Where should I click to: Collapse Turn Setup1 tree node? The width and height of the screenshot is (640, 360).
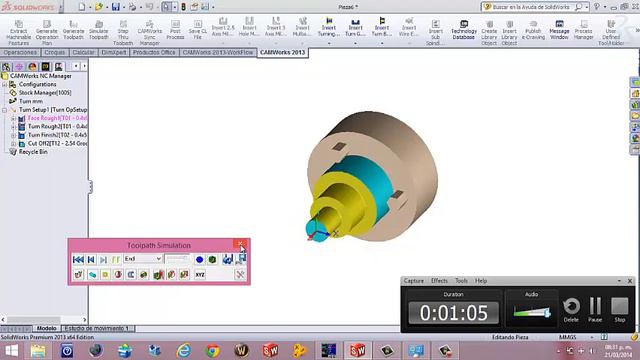click(4, 110)
